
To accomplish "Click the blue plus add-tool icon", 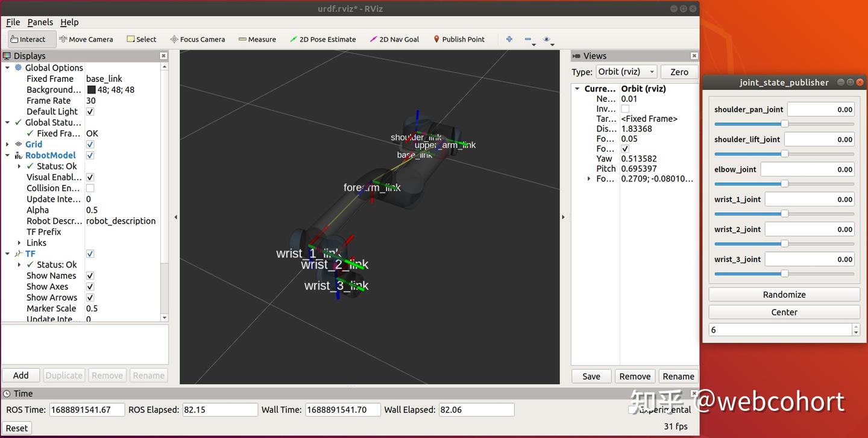I will (509, 39).
